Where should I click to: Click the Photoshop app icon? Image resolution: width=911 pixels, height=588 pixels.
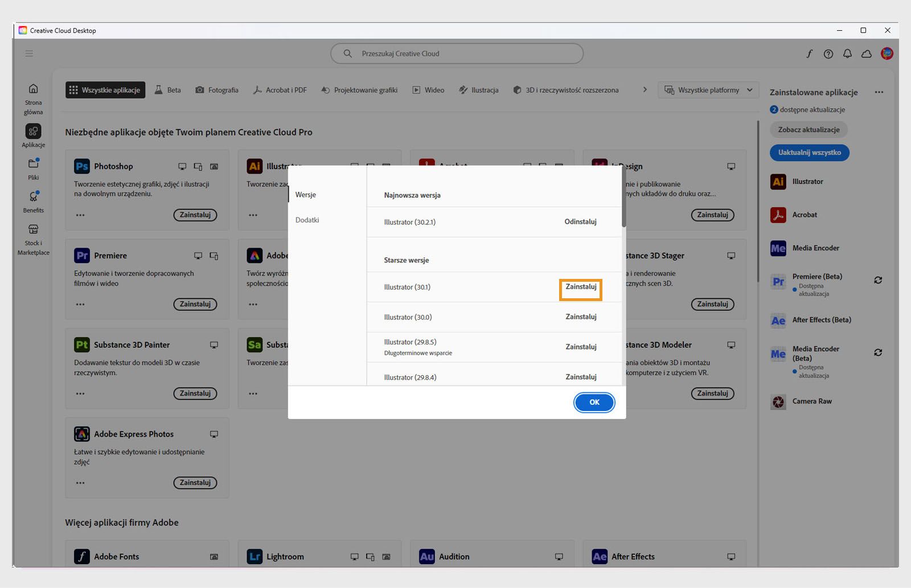point(81,166)
